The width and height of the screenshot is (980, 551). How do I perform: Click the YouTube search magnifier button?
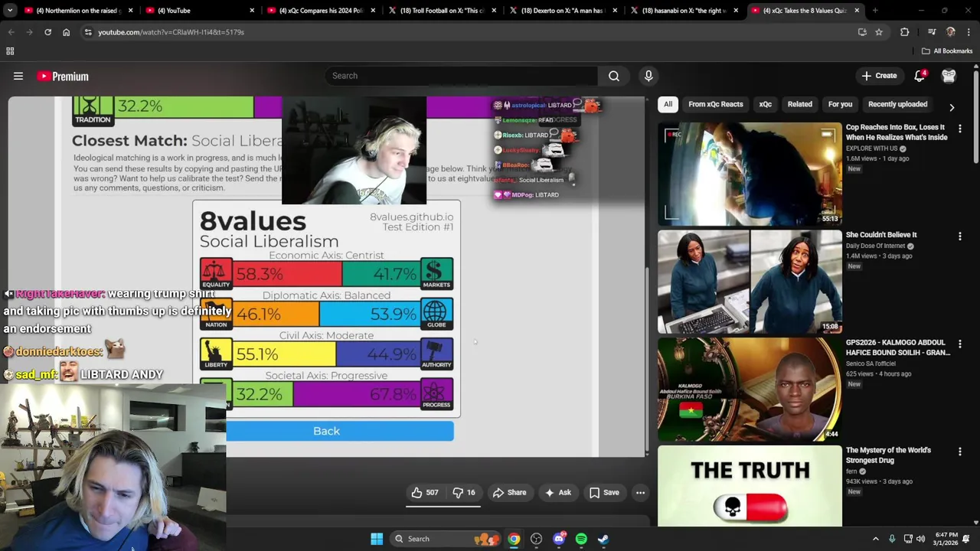(x=613, y=76)
